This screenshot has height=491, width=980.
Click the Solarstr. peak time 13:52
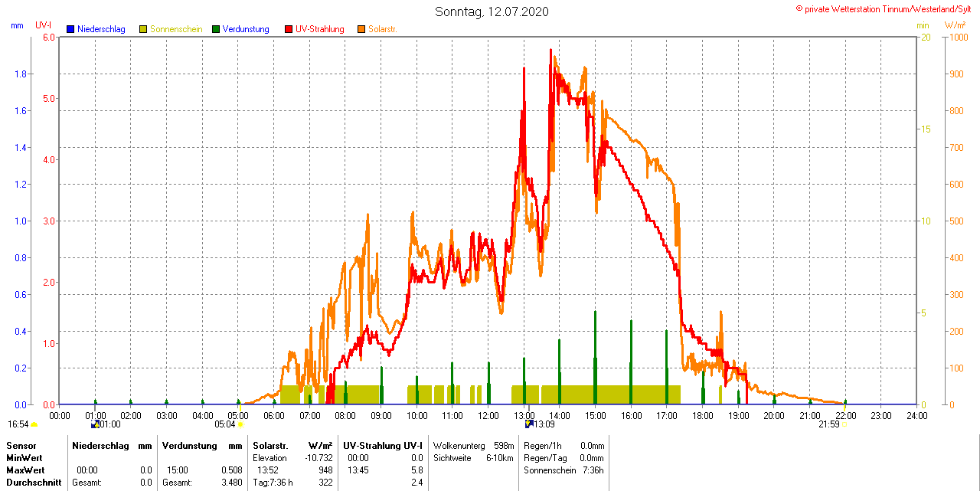267,470
